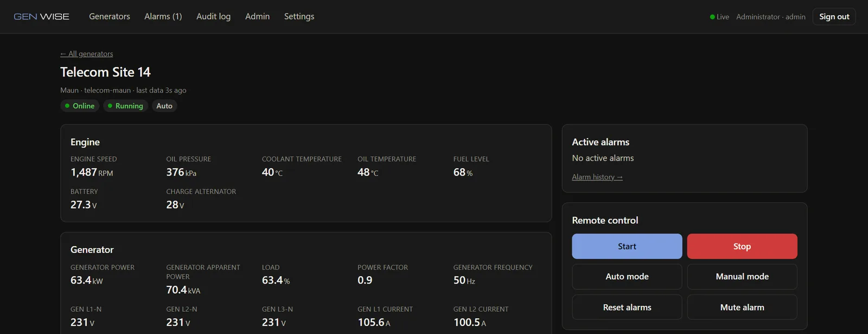Click the Reset alarms button
868x334 pixels.
[627, 307]
